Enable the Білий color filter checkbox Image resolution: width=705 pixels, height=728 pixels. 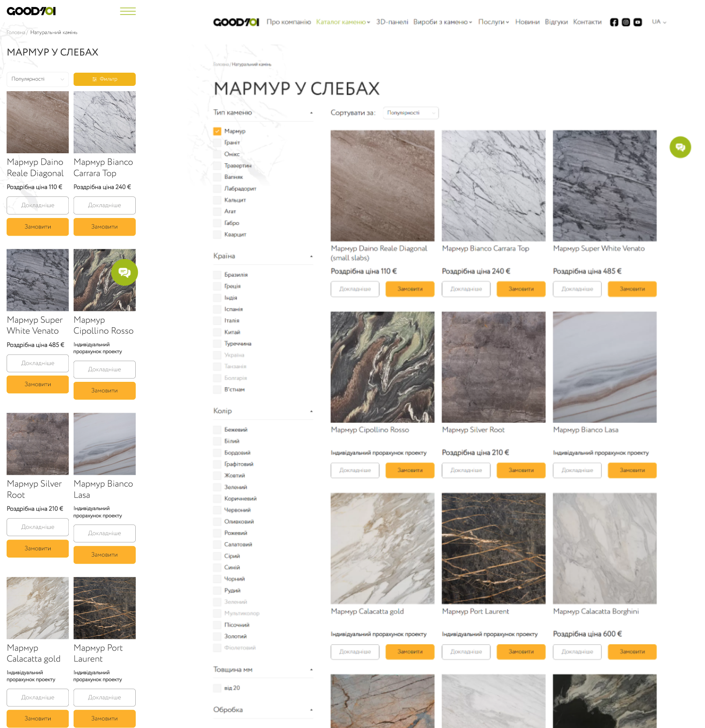[x=217, y=441]
